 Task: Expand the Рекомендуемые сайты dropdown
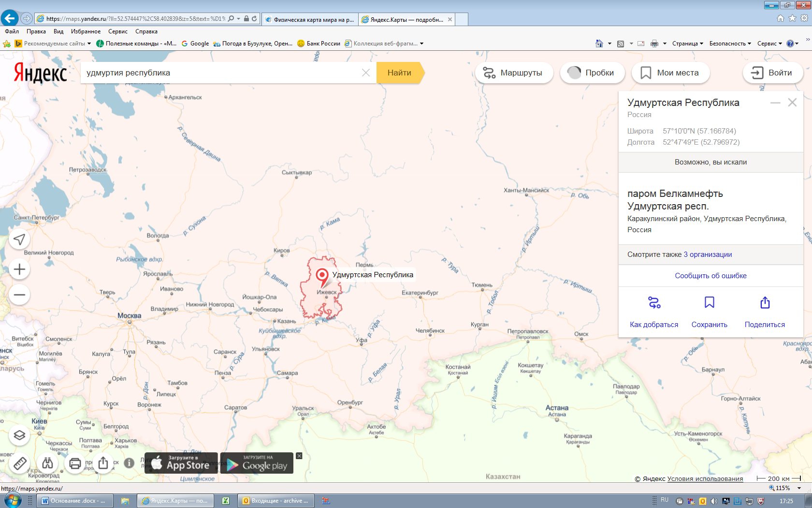(x=89, y=44)
